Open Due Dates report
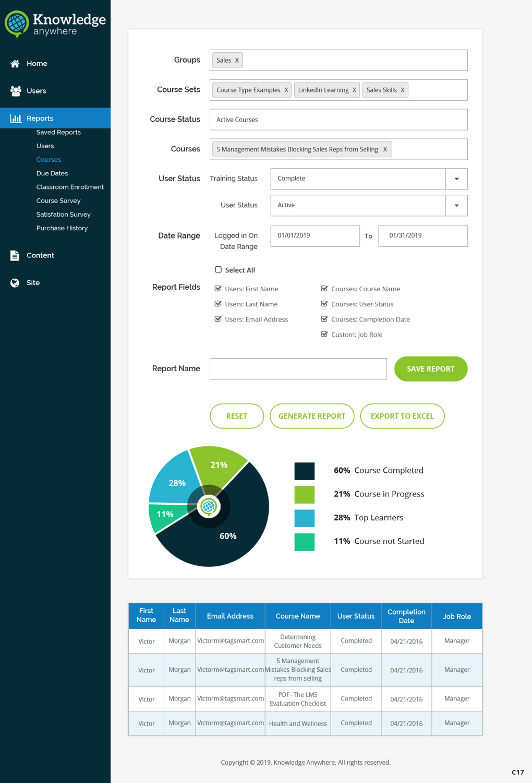This screenshot has width=532, height=783. [52, 173]
